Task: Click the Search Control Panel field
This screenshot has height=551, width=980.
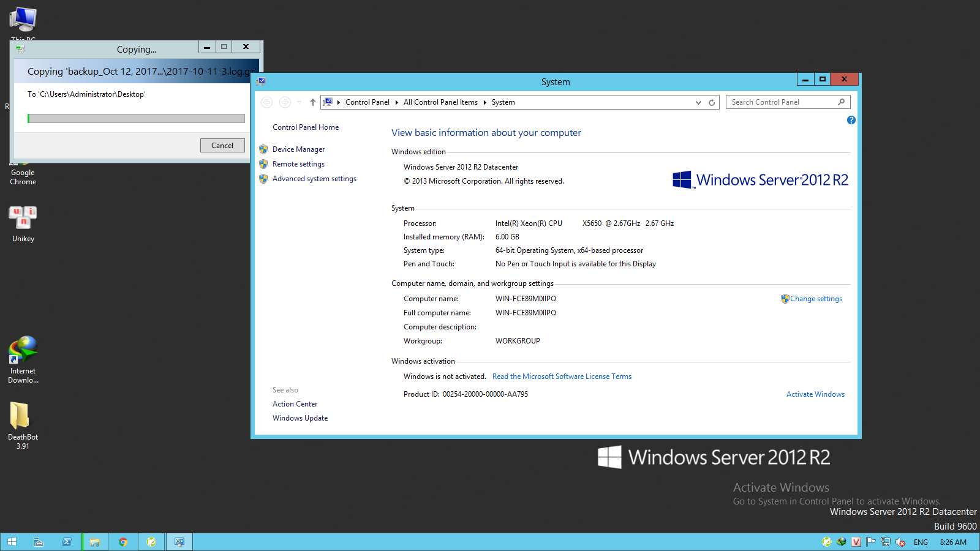Action: [x=782, y=102]
